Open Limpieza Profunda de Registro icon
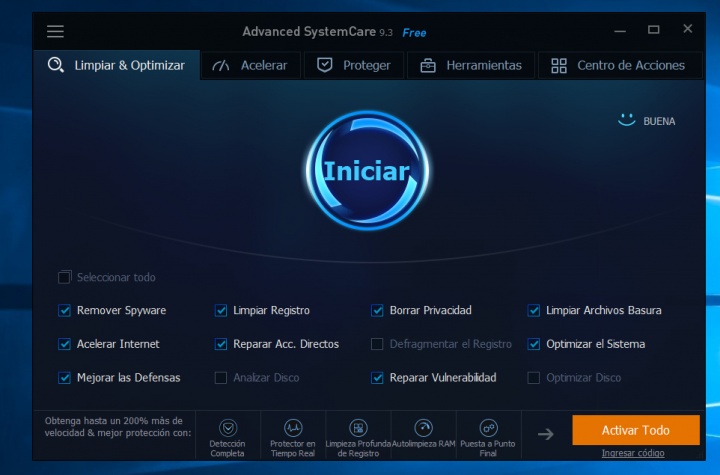This screenshot has height=475, width=720. 358,428
